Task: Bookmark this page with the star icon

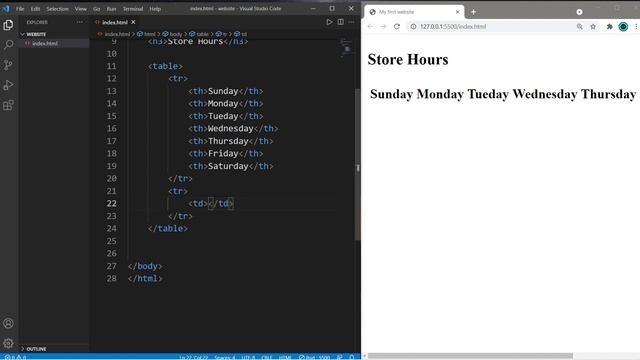Action: coord(593,27)
